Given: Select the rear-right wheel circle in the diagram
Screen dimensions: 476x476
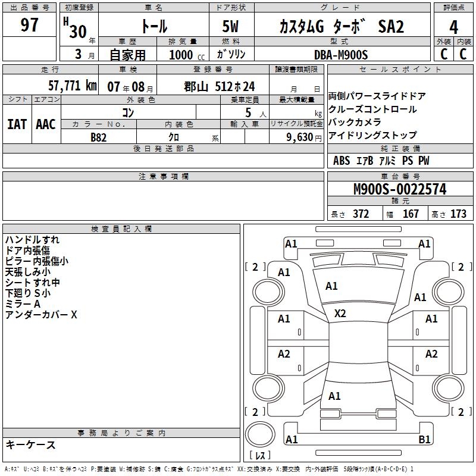Looking at the screenshot, I should coord(449,388).
